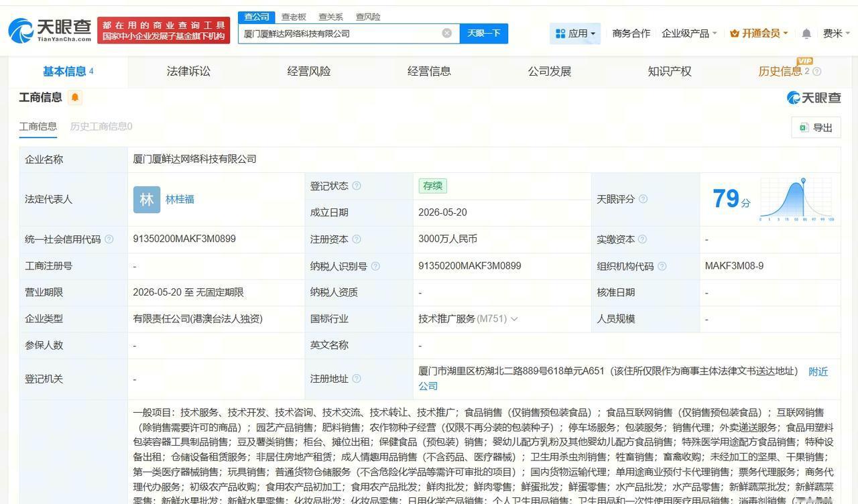The height and width of the screenshot is (504, 858).
Task: Click help icon beside 实缴资本
Action: pos(642,239)
